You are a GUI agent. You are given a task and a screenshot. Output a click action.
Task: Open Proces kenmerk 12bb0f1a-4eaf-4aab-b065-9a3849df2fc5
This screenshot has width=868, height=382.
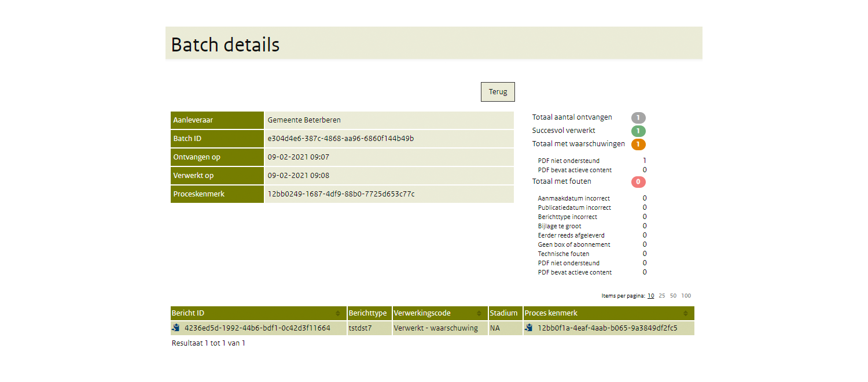tap(608, 328)
